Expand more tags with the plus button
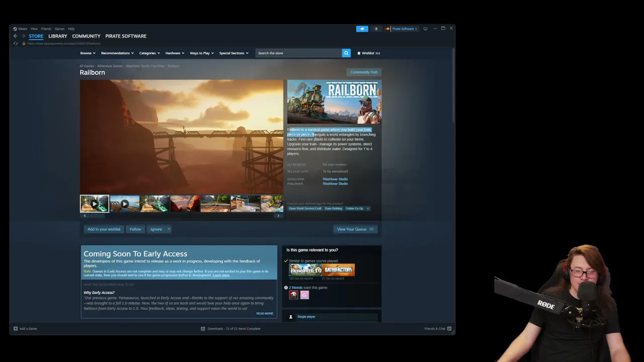This screenshot has height=362, width=644. [x=368, y=208]
